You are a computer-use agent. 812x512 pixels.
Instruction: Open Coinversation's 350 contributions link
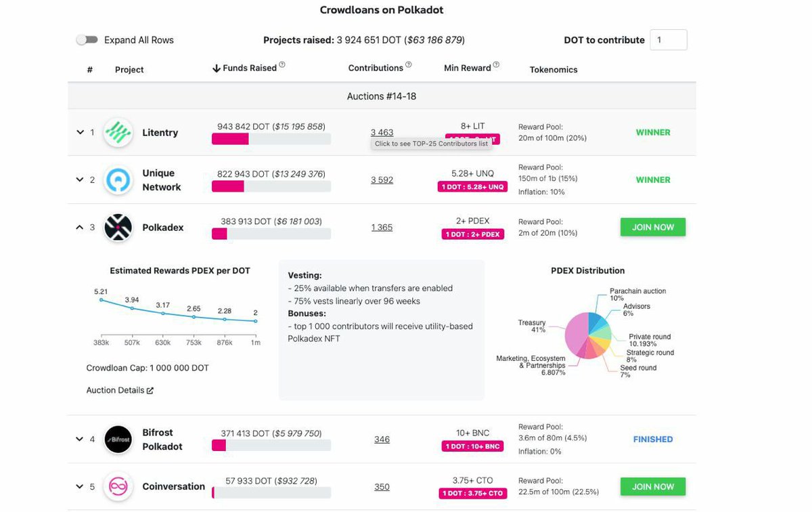click(382, 486)
